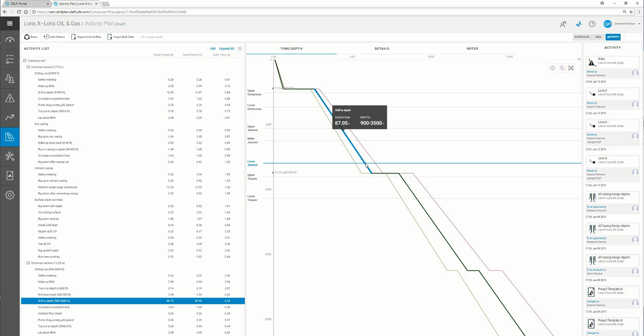Click the GP user avatar
This screenshot has width=644, height=336.
coord(608,24)
